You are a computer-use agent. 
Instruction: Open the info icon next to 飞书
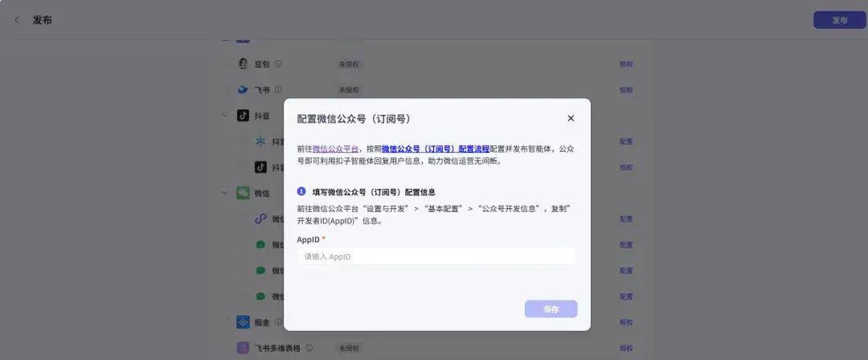tap(278, 89)
